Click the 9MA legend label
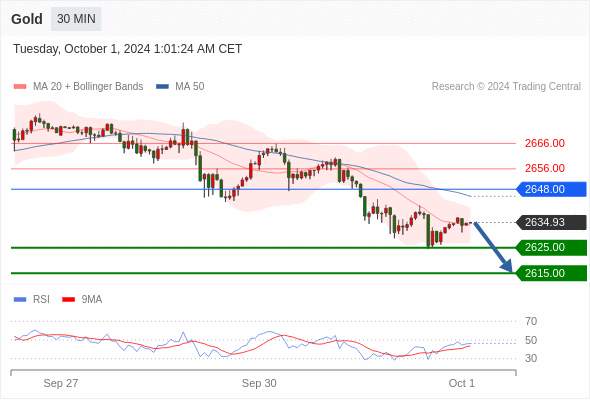 coord(92,300)
